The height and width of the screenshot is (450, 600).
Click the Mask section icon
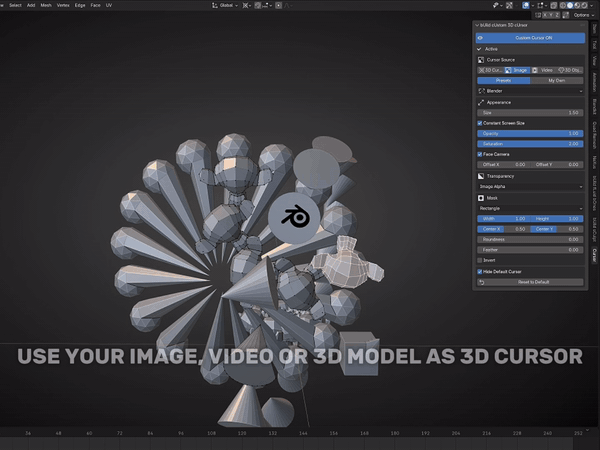481,198
